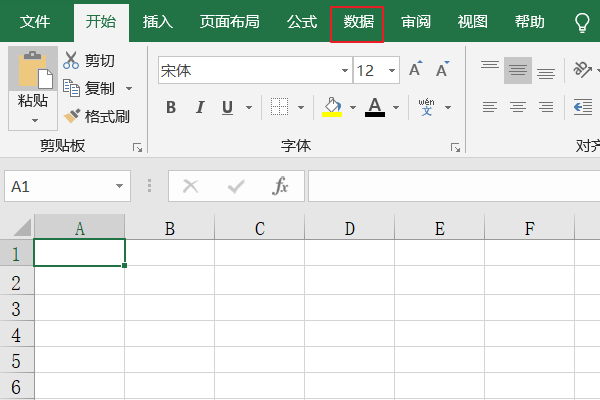Switch to the 视图 View tab
The width and height of the screenshot is (600, 400).
click(x=473, y=22)
